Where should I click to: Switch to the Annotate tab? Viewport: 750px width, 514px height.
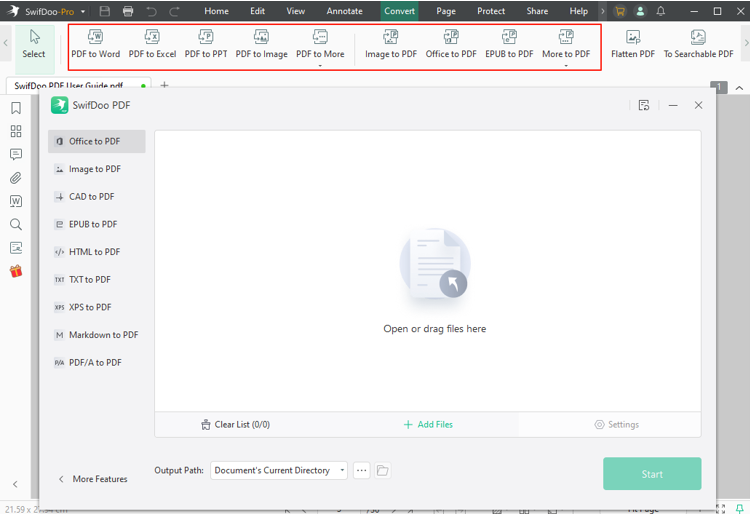(x=344, y=11)
